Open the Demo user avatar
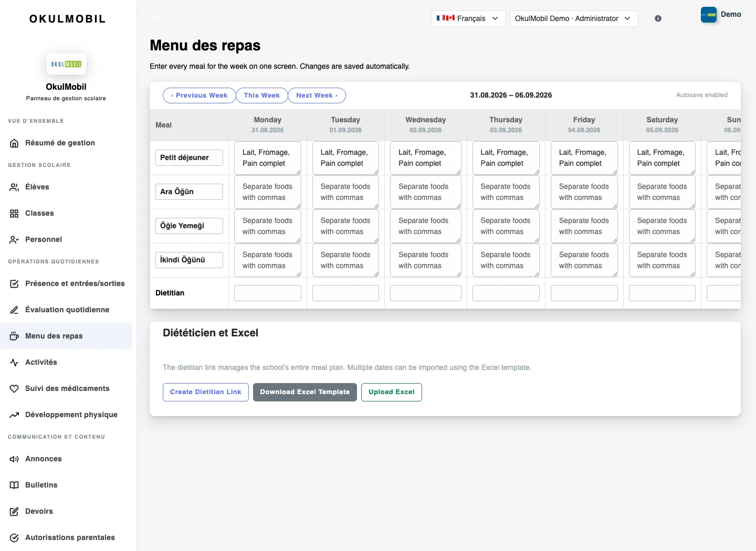Image resolution: width=756 pixels, height=551 pixels. click(x=709, y=15)
